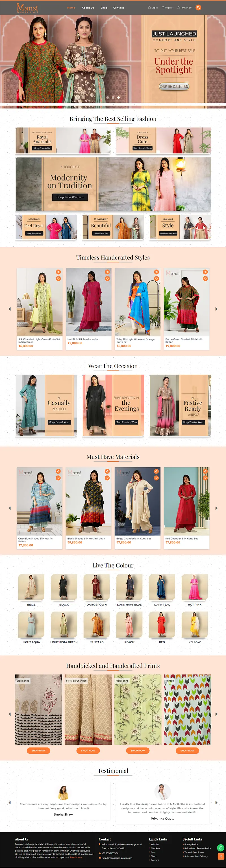Open the orange search icon in header

[x=198, y=7]
